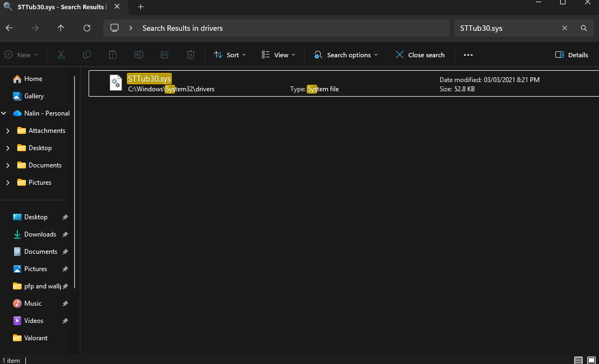Click the Close search button
The width and height of the screenshot is (599, 364).
420,55
